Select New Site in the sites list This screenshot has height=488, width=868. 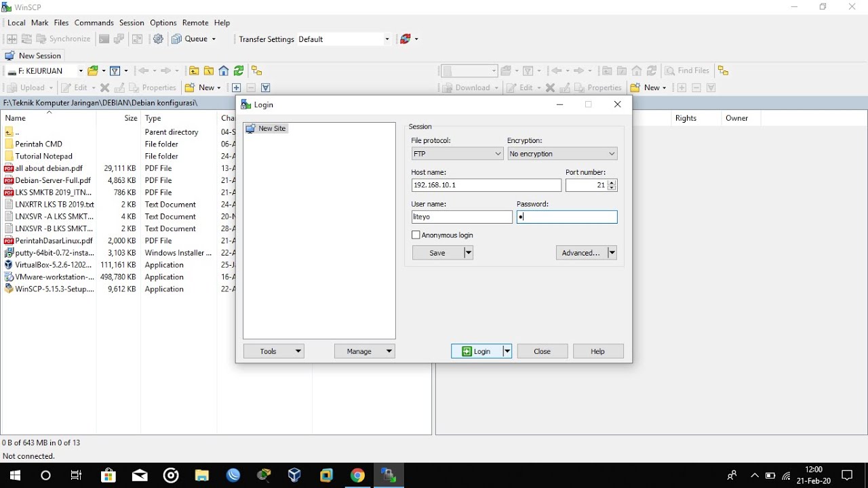click(x=267, y=128)
